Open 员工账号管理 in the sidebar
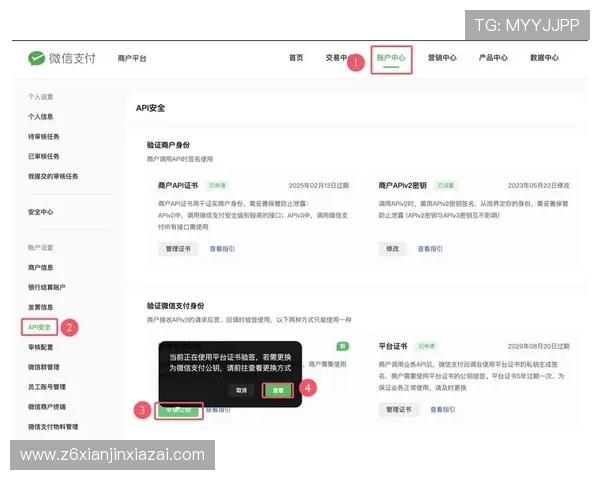The width and height of the screenshot is (600, 480). click(47, 387)
